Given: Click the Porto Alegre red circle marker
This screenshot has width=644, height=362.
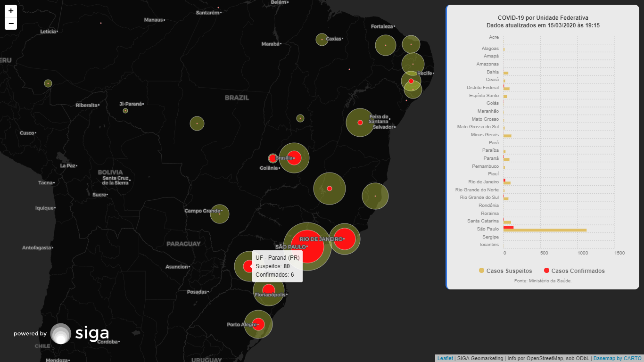Looking at the screenshot, I should pos(258,324).
